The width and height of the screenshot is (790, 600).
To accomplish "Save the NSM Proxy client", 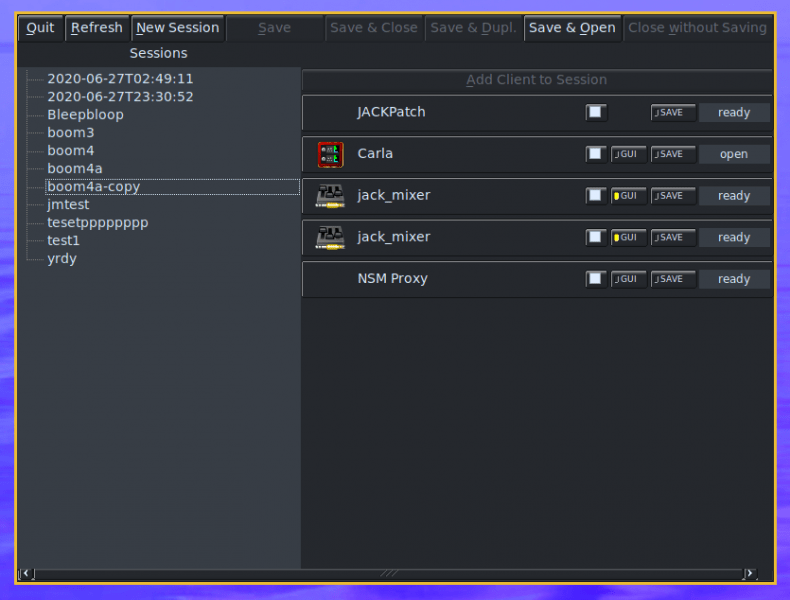I will click(x=673, y=279).
